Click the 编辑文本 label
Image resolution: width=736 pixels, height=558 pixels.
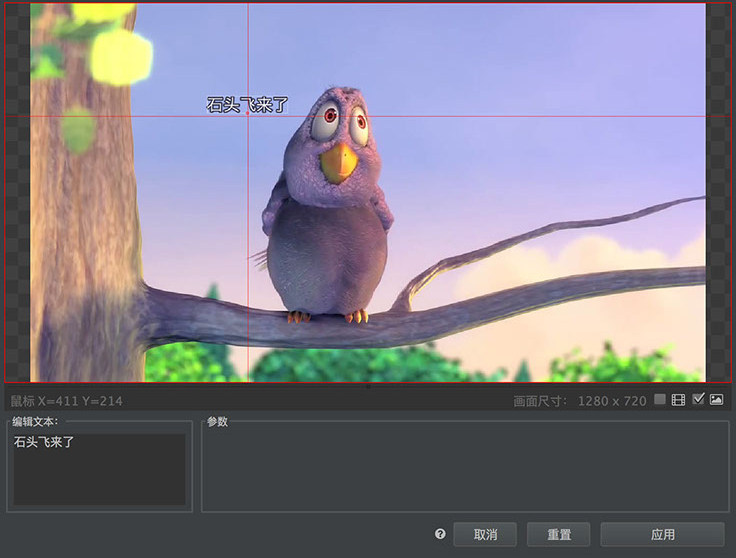click(35, 421)
